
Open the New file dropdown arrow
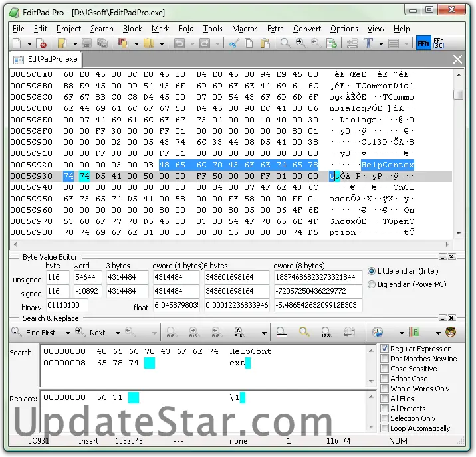pyautogui.click(x=29, y=44)
